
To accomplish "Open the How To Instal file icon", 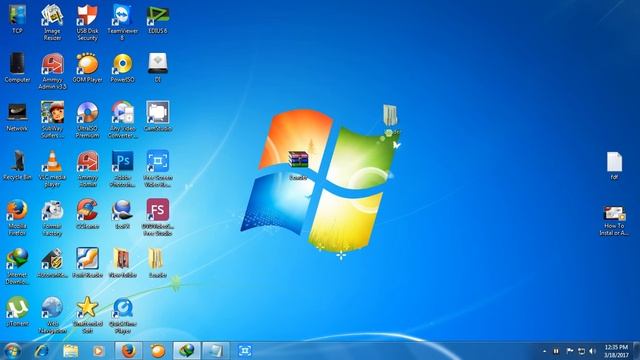I will tap(614, 221).
